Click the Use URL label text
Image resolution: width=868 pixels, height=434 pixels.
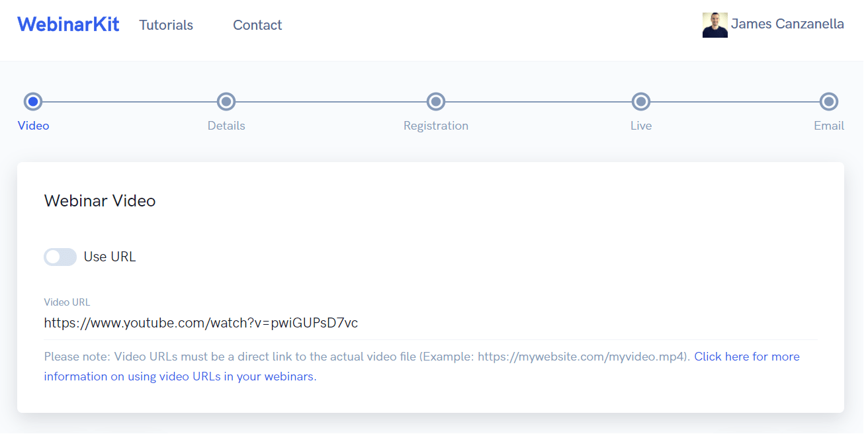(110, 257)
